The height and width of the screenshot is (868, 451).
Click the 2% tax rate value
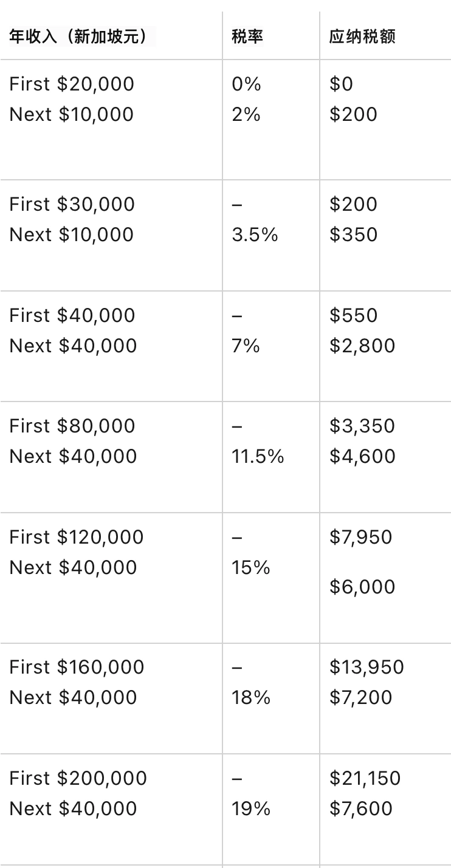[x=246, y=114]
